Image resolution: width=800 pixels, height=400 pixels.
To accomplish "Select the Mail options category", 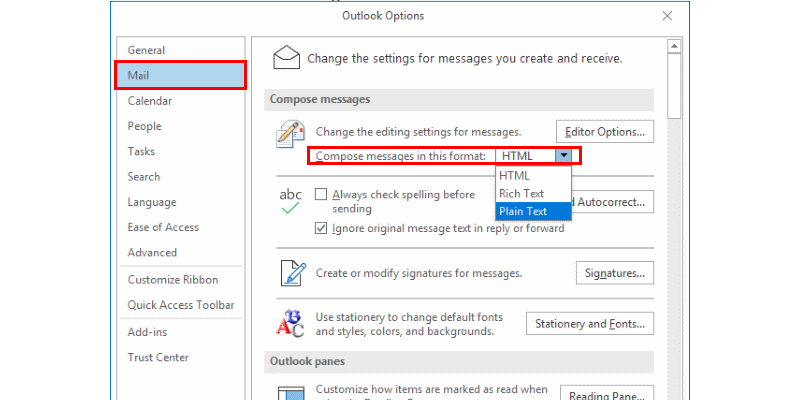I will 180,76.
